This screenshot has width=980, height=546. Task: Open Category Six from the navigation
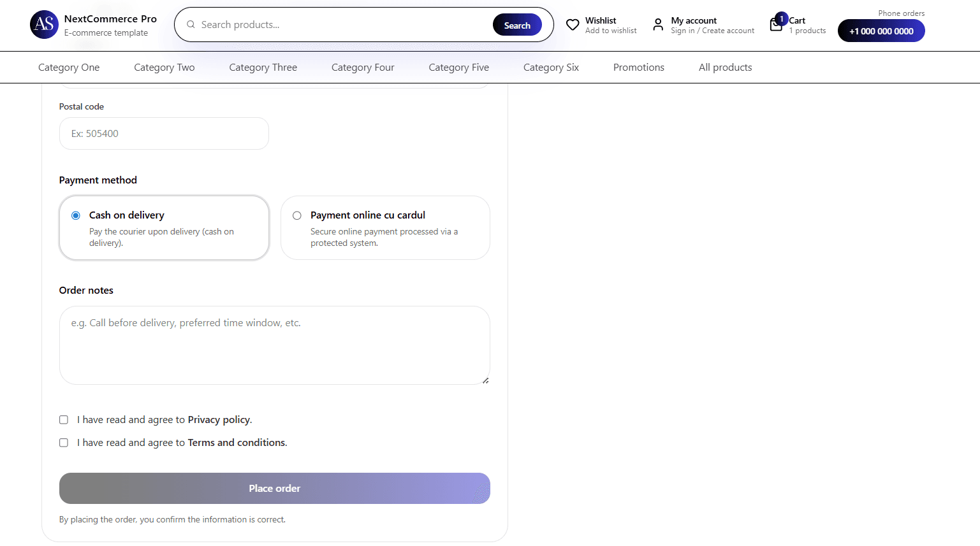[x=551, y=67]
